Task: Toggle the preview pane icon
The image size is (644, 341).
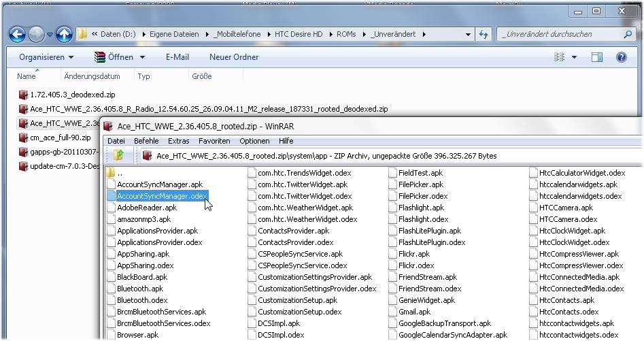Action: [x=597, y=57]
